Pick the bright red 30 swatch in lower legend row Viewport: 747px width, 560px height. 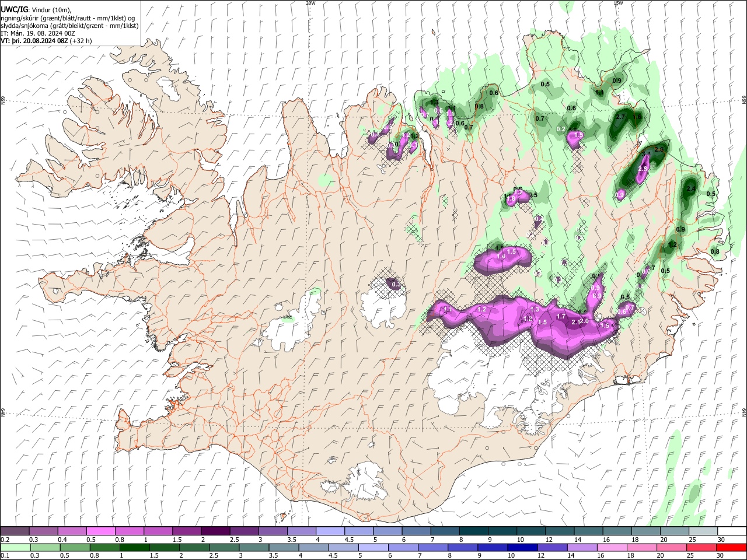(x=732, y=547)
